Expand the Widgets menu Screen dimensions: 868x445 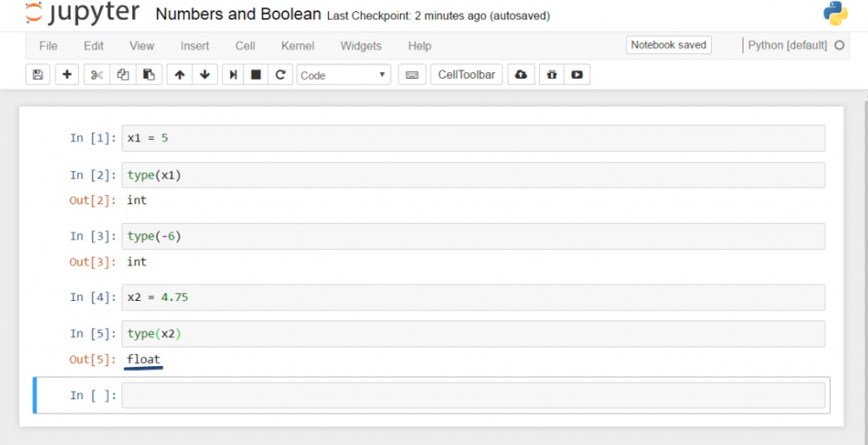[361, 46]
